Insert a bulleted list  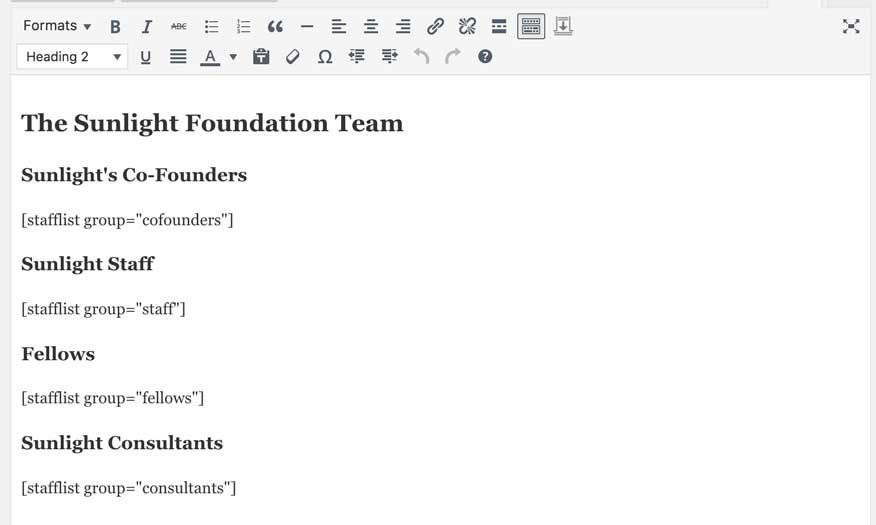pyautogui.click(x=211, y=26)
